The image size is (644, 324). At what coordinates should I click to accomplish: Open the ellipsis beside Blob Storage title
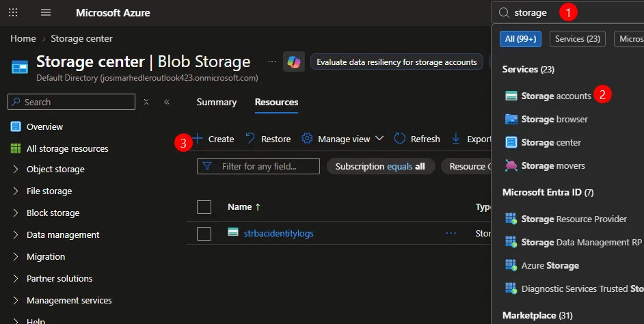272,62
